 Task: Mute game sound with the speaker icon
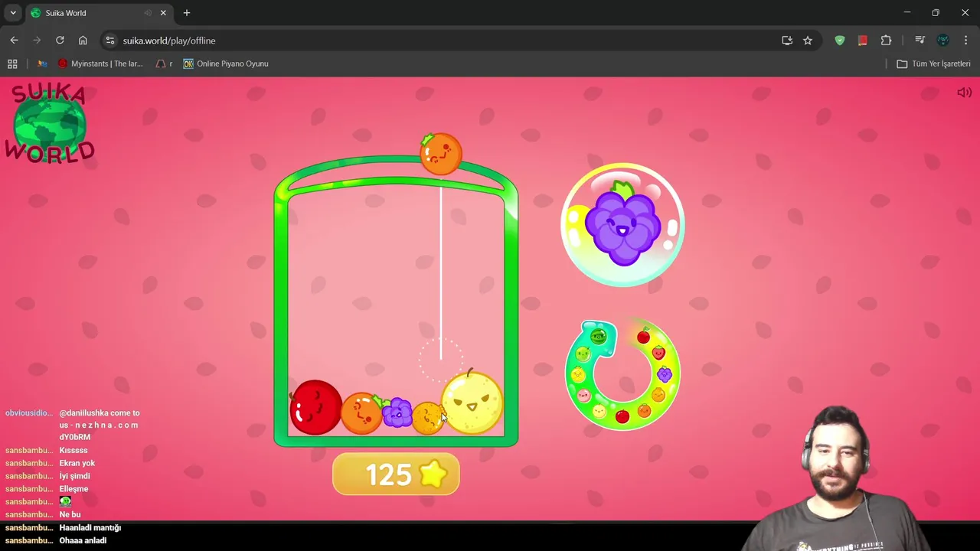(964, 93)
